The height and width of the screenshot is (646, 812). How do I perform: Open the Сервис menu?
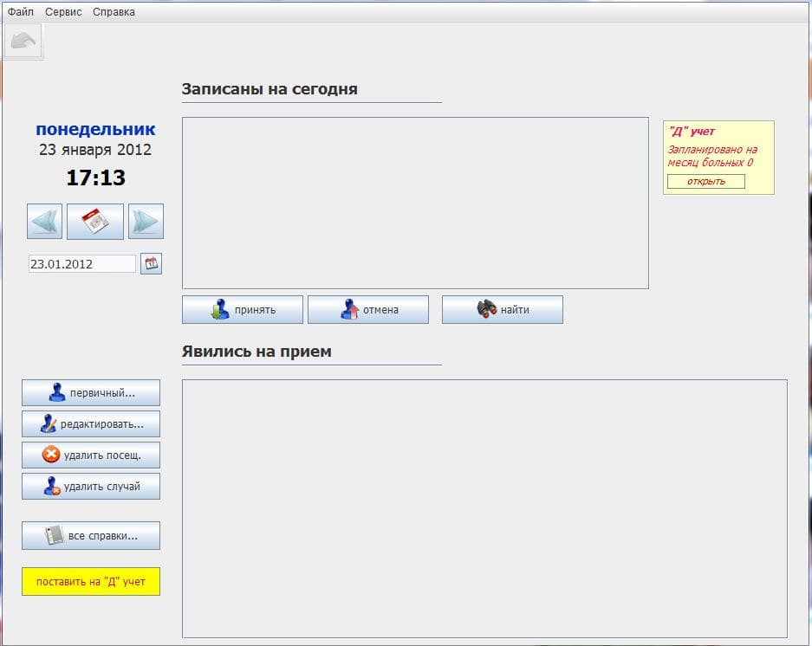click(x=63, y=11)
